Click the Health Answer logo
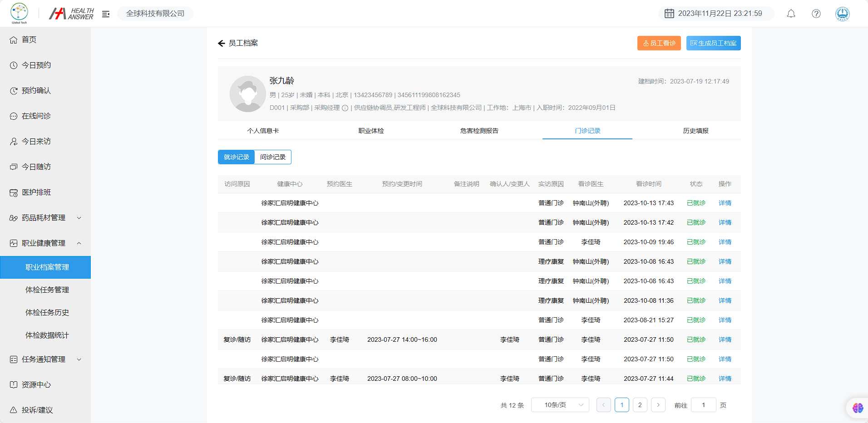 coord(71,14)
